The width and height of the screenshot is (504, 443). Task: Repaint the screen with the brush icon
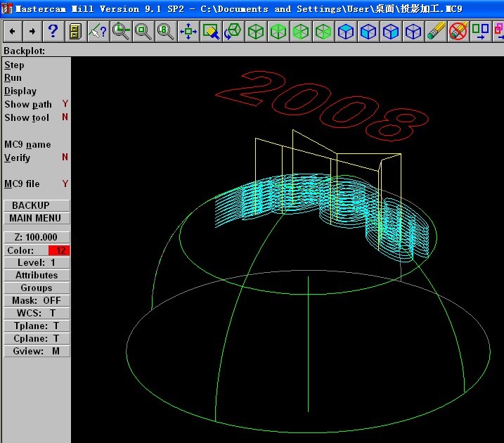[211, 31]
